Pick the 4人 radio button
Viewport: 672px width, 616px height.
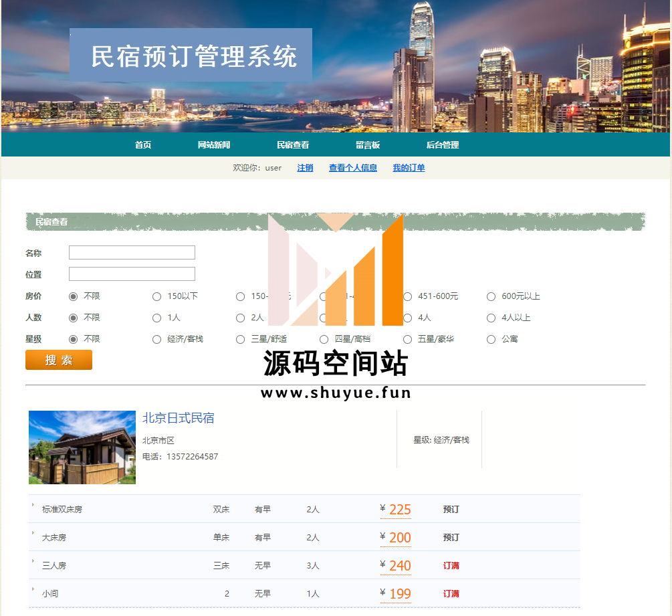tap(408, 318)
